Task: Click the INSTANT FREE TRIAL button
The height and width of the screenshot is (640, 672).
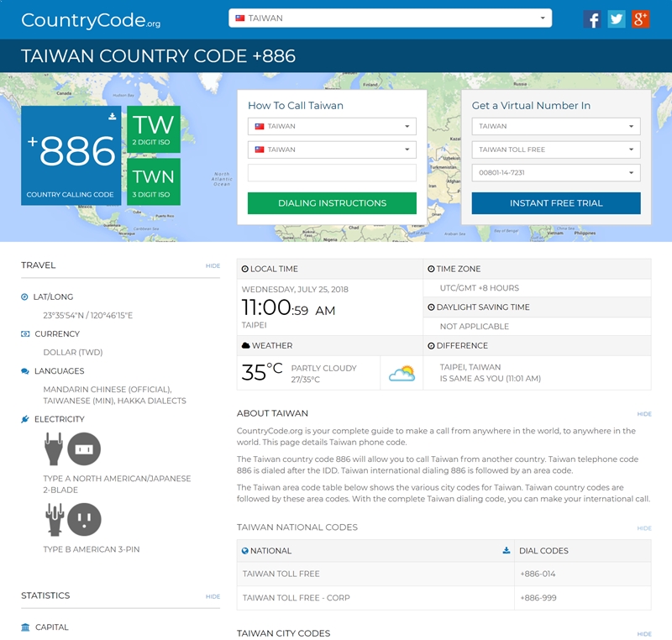Action: click(556, 203)
